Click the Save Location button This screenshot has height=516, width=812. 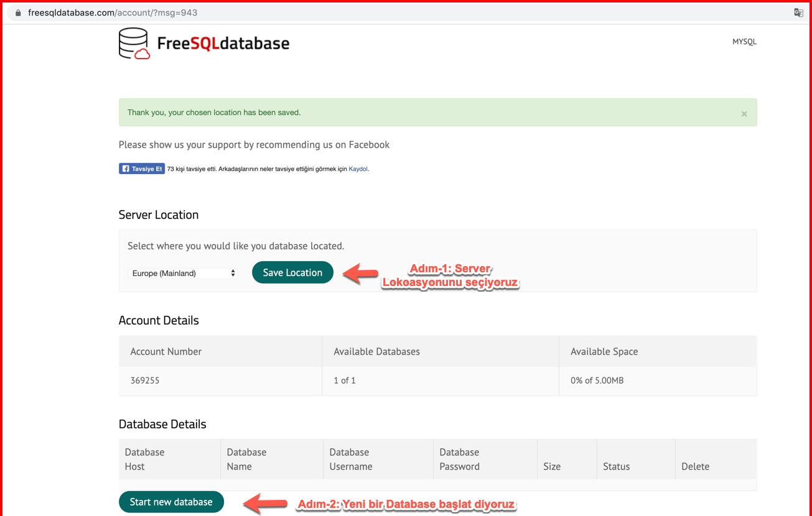coord(292,272)
